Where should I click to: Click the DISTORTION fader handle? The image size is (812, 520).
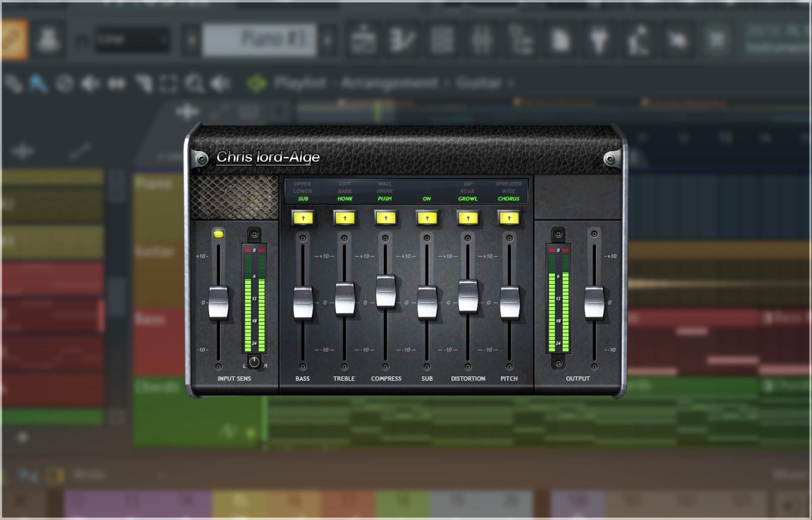(468, 296)
